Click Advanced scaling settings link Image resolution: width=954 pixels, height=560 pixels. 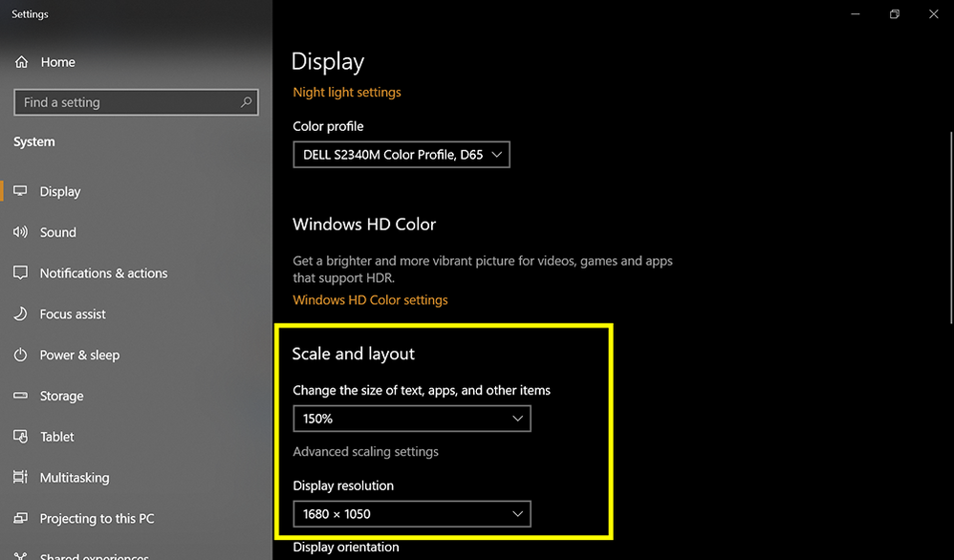click(365, 452)
